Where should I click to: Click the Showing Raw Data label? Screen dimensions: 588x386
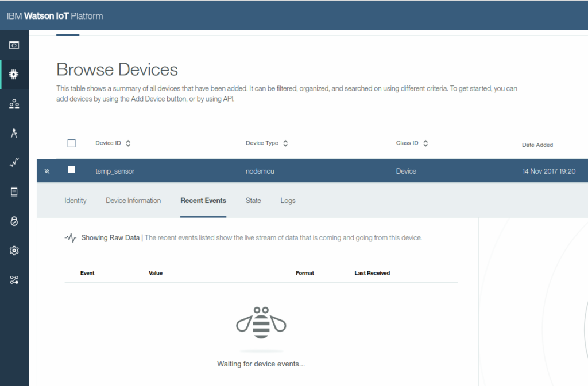(x=110, y=238)
